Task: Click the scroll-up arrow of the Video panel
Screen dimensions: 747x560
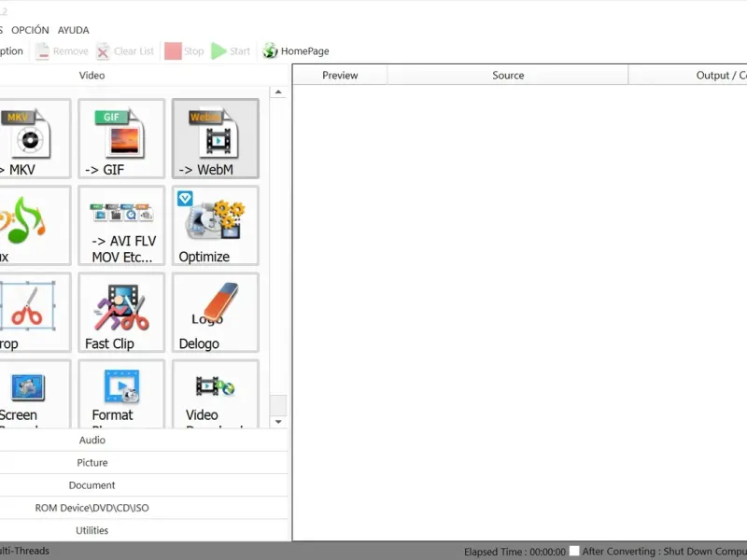Action: [x=278, y=91]
